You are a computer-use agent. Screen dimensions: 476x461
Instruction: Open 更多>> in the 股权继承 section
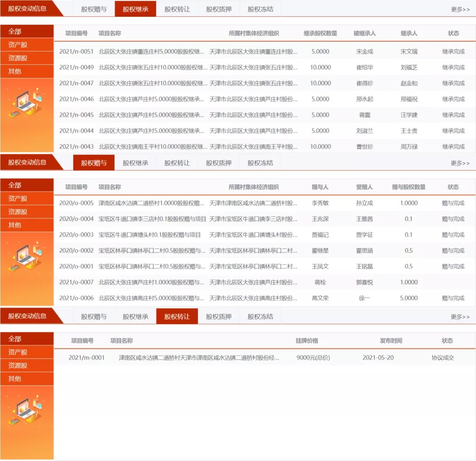460,9
